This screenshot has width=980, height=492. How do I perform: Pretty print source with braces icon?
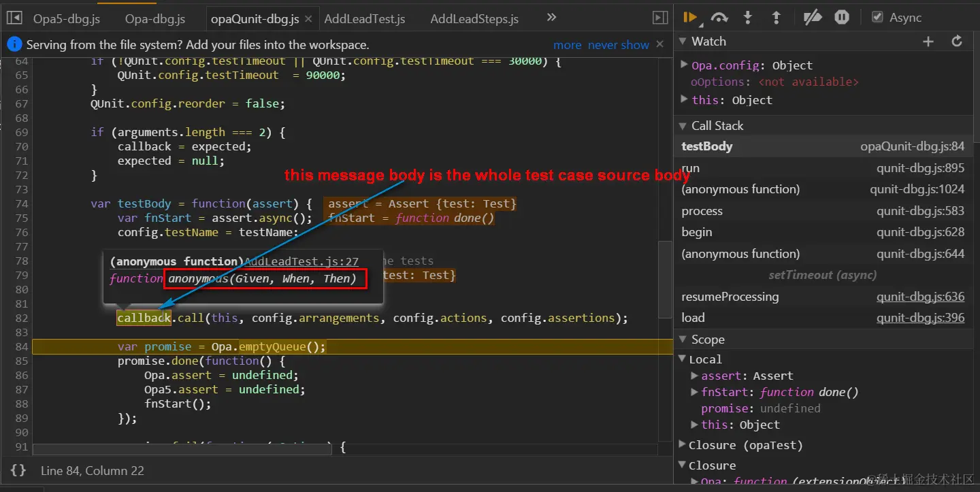click(x=18, y=470)
